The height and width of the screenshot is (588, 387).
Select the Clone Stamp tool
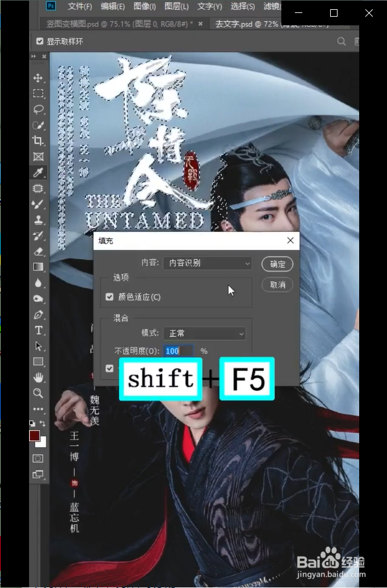pyautogui.click(x=38, y=219)
